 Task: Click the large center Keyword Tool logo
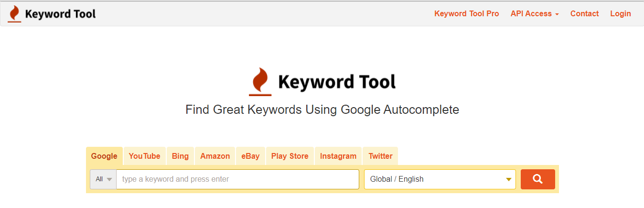pyautogui.click(x=322, y=82)
